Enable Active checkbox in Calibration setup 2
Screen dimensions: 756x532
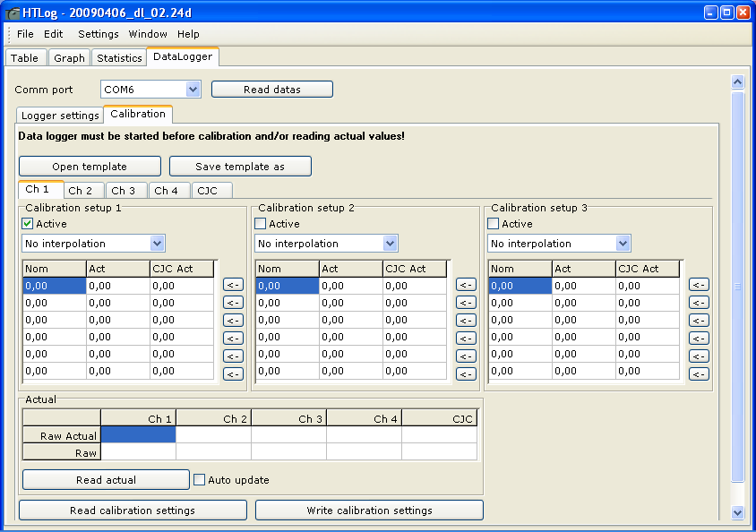pos(261,224)
